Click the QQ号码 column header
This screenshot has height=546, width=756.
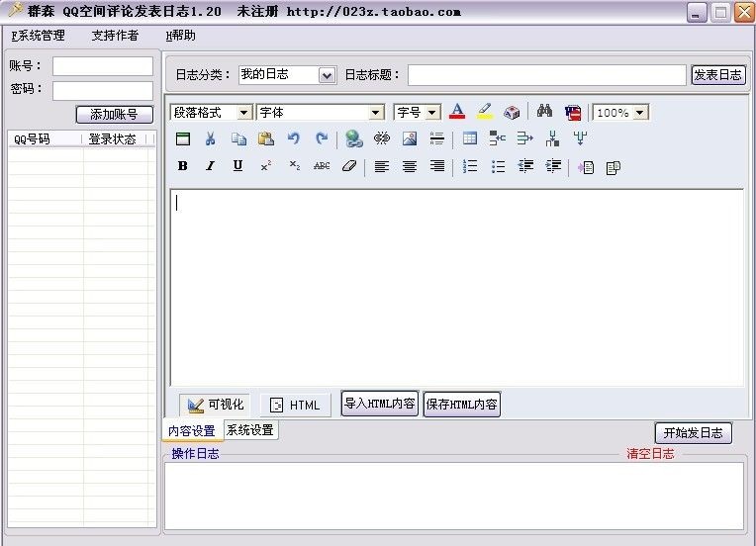(45, 138)
